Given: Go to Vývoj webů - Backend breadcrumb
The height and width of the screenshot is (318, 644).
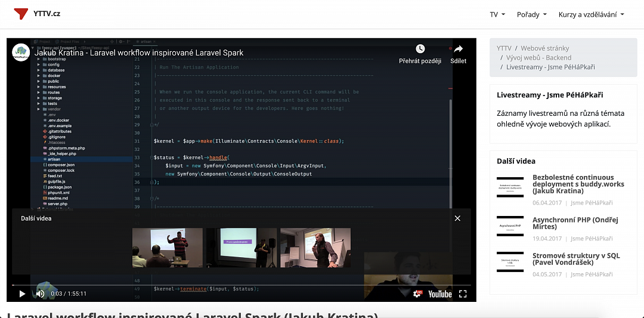Looking at the screenshot, I should pos(539,57).
